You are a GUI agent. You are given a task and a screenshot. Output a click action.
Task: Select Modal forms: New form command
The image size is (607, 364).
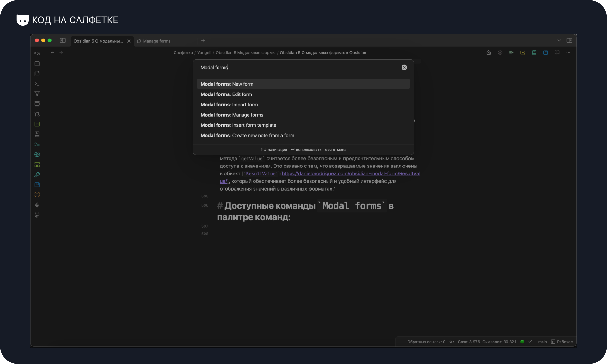pyautogui.click(x=303, y=84)
